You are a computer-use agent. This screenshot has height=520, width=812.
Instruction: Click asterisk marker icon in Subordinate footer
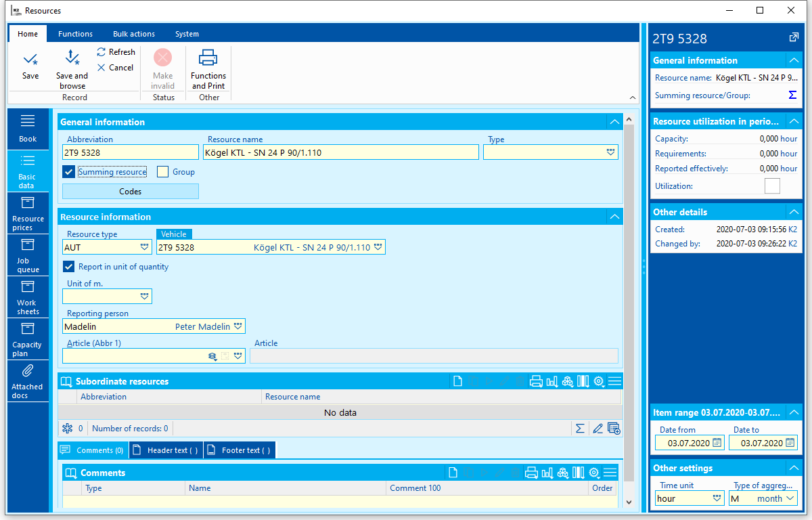pyautogui.click(x=67, y=428)
